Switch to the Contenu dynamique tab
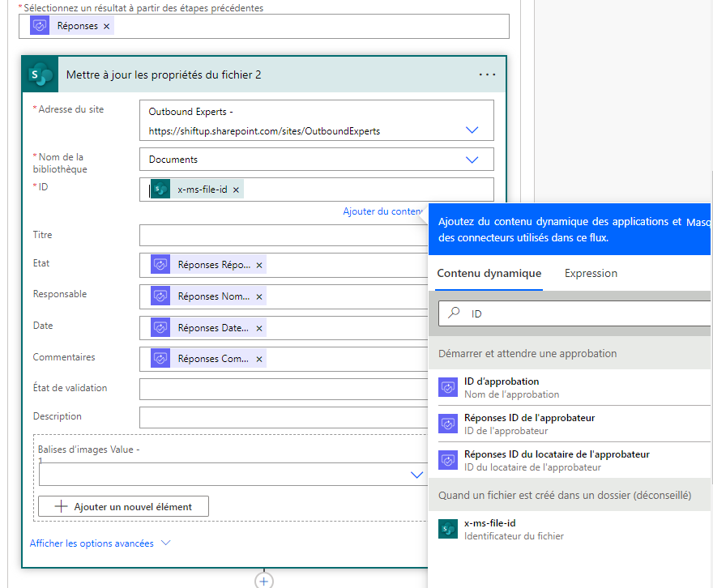The width and height of the screenshot is (713, 588). click(x=489, y=273)
